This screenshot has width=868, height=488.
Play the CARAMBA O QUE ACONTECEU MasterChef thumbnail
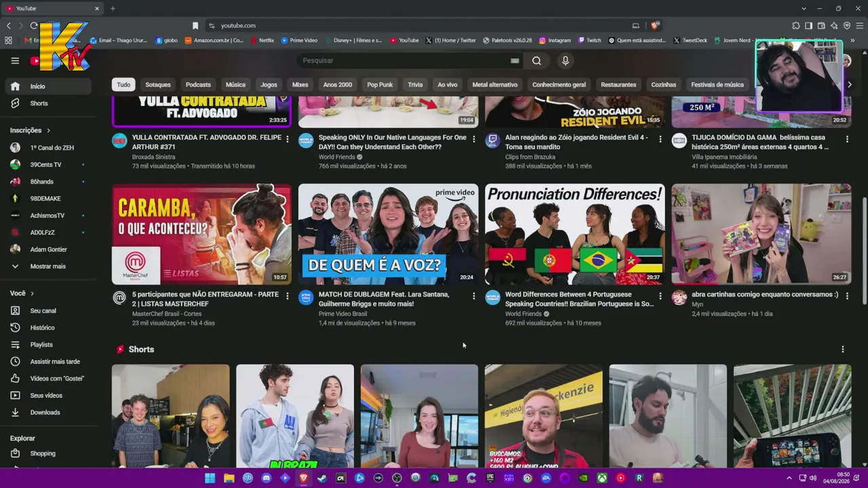click(201, 234)
